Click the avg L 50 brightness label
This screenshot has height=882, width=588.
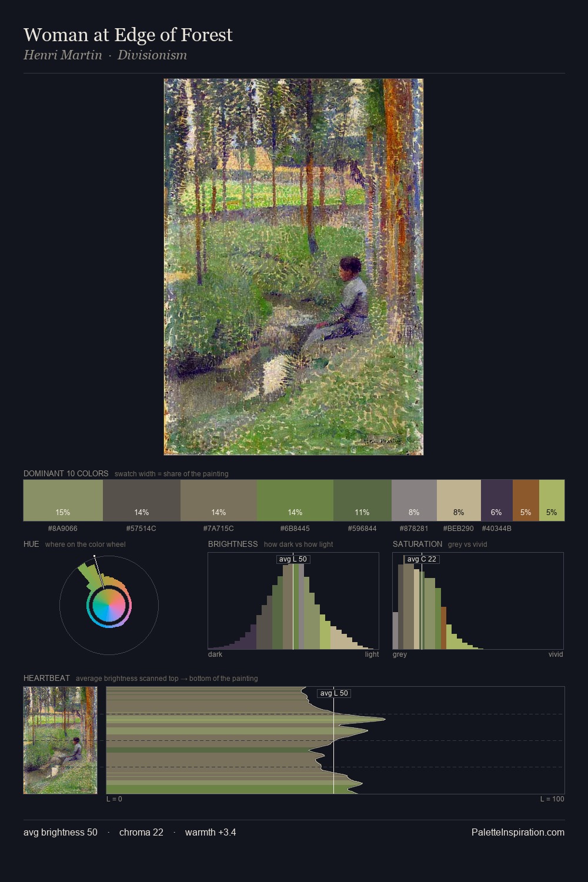tap(293, 559)
